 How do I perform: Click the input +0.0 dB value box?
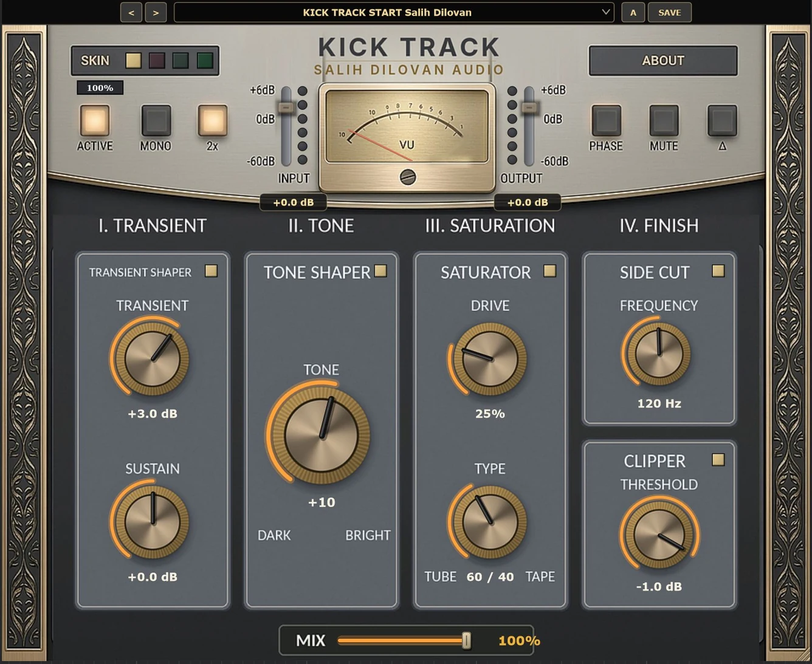(294, 202)
